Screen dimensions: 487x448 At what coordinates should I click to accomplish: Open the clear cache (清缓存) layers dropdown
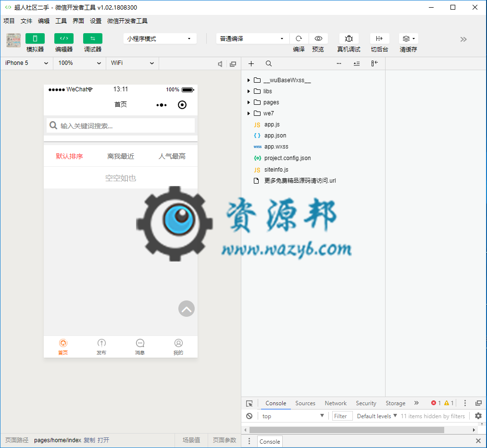[409, 38]
